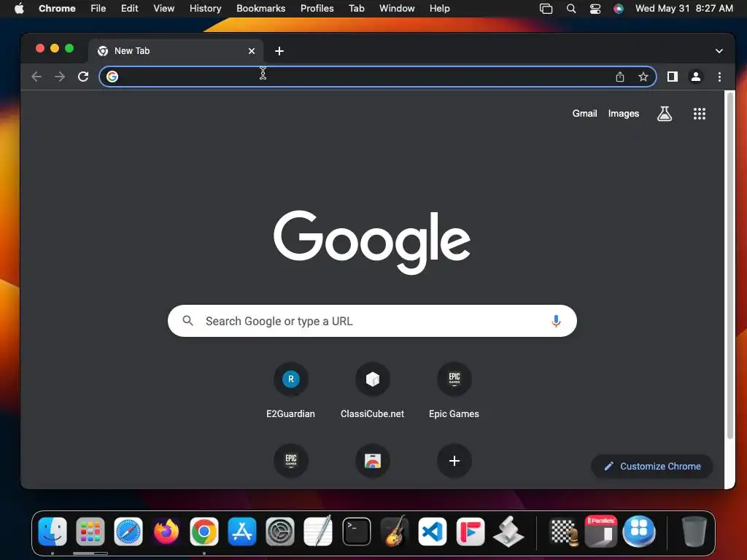This screenshot has width=747, height=560.
Task: Open the E2Guardian shortcut
Action: click(x=290, y=391)
